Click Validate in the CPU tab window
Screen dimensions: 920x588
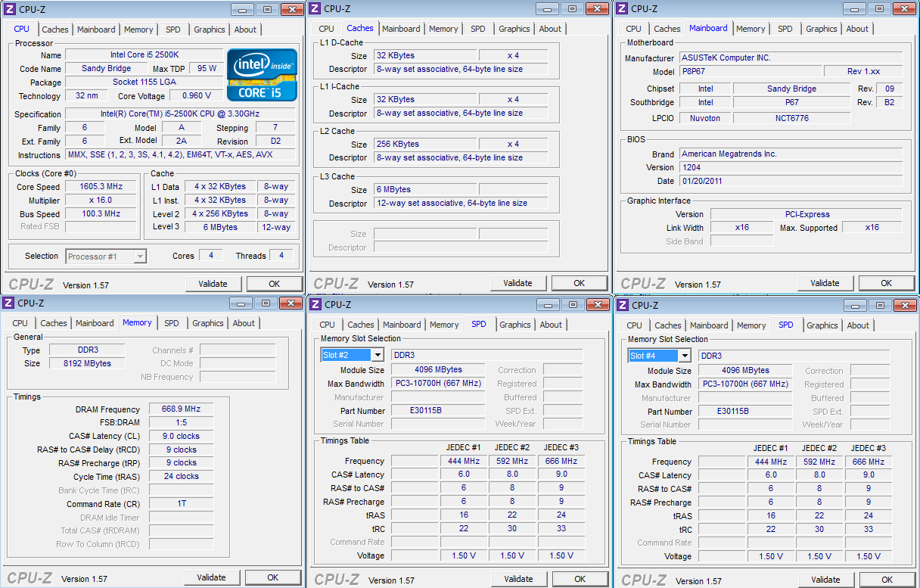coord(213,284)
